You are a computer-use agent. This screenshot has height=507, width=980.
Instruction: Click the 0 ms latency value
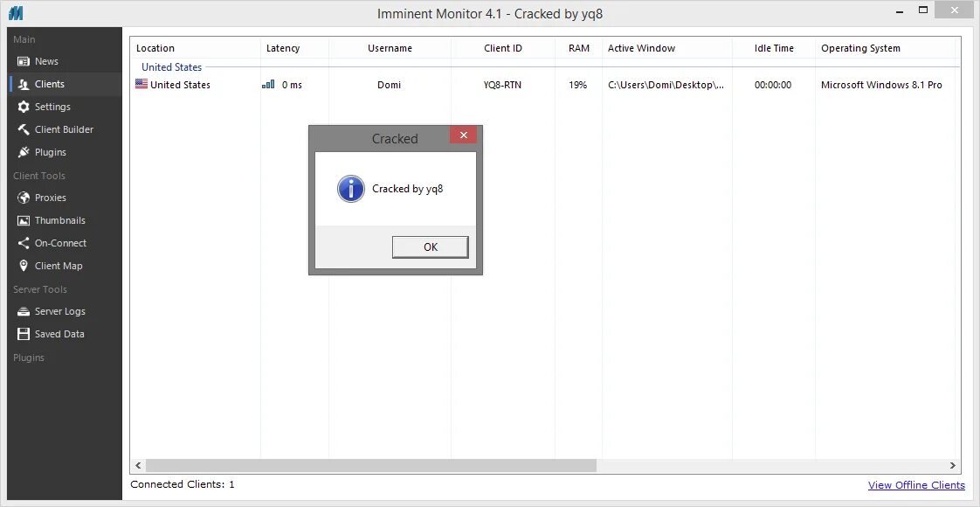[x=292, y=85]
